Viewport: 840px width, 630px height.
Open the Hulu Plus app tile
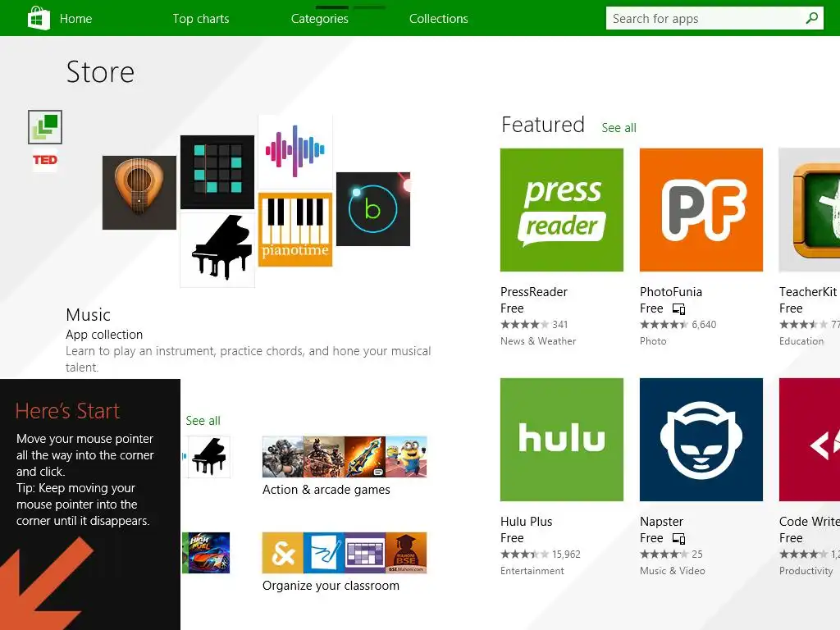561,440
